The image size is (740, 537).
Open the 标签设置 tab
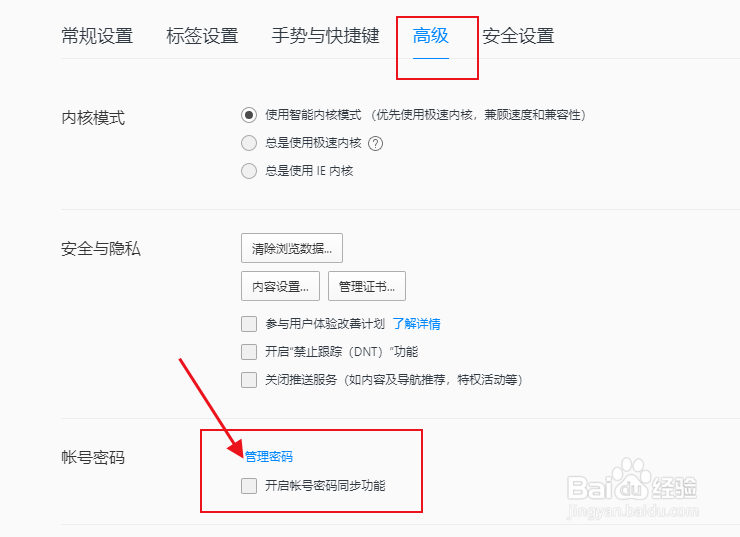(x=202, y=36)
